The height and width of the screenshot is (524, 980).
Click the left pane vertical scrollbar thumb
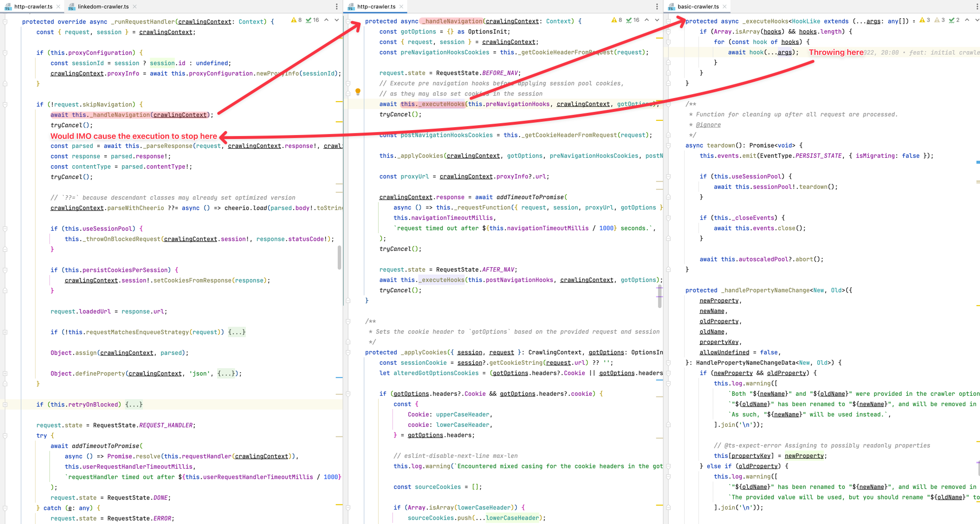click(x=339, y=257)
